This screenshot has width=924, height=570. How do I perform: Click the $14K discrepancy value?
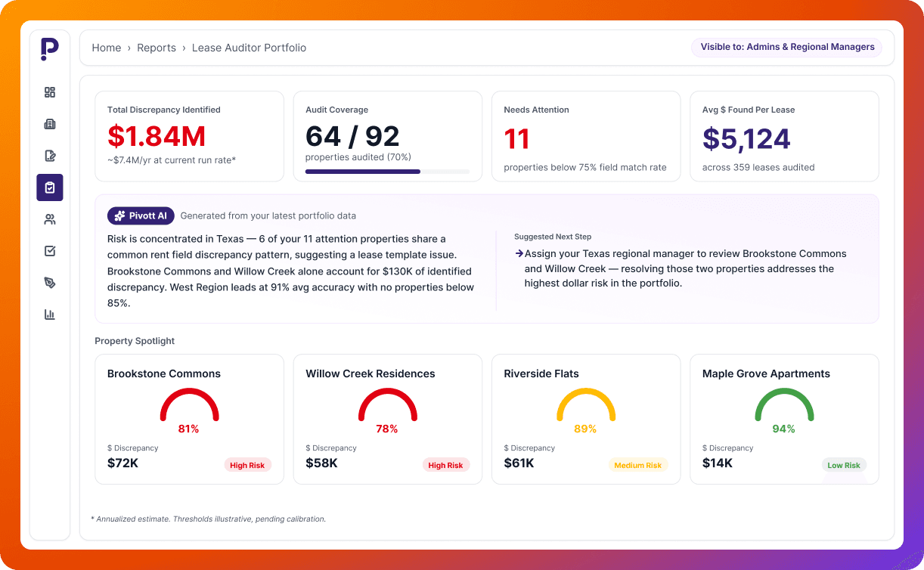[x=718, y=463]
